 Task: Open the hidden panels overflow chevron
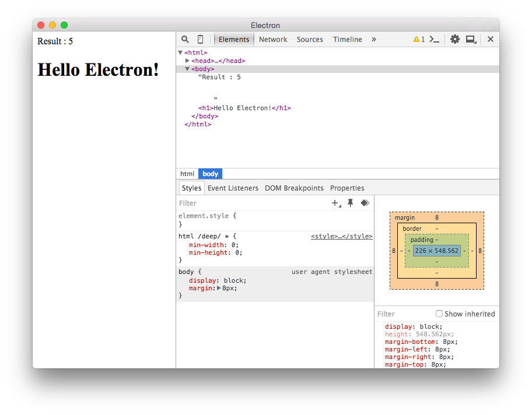click(374, 39)
